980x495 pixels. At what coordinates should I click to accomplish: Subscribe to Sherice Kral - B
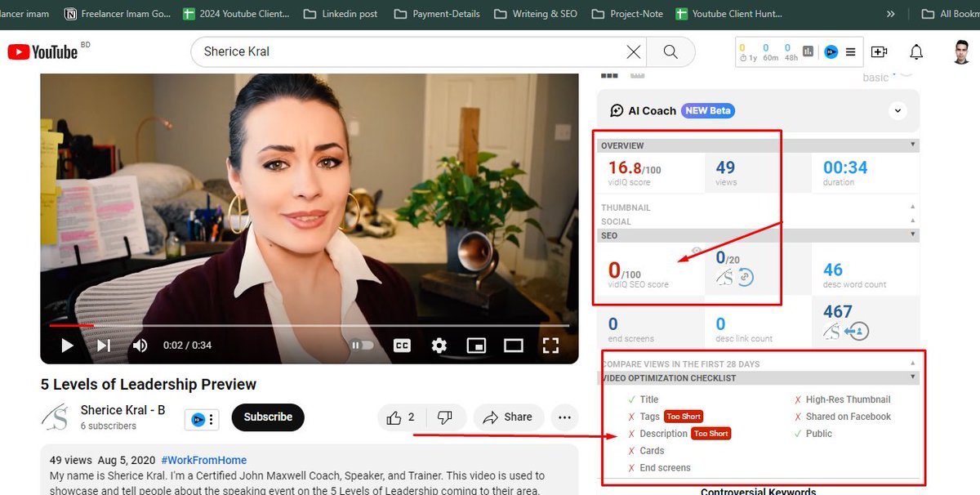(x=268, y=417)
